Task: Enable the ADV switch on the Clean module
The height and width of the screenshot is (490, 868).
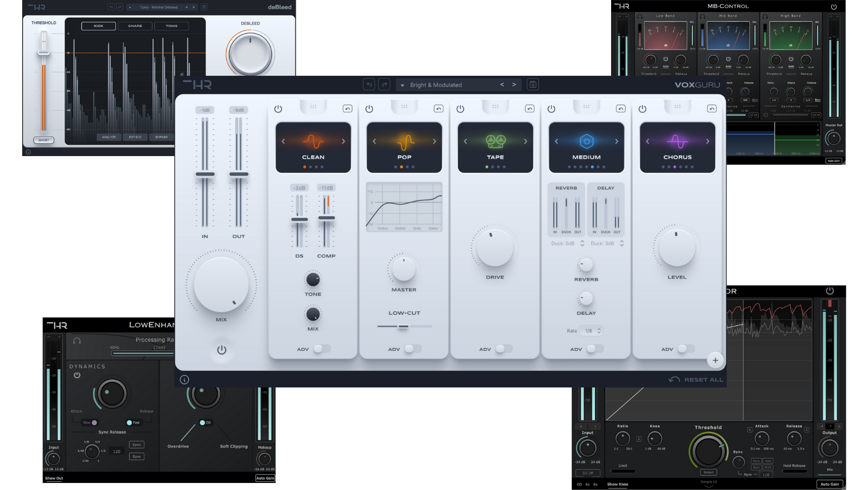Action: coord(323,349)
